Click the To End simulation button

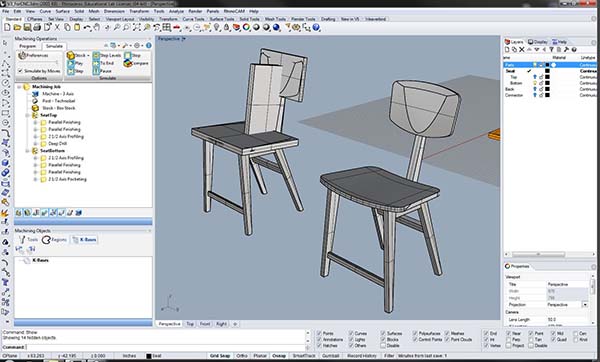(x=104, y=63)
